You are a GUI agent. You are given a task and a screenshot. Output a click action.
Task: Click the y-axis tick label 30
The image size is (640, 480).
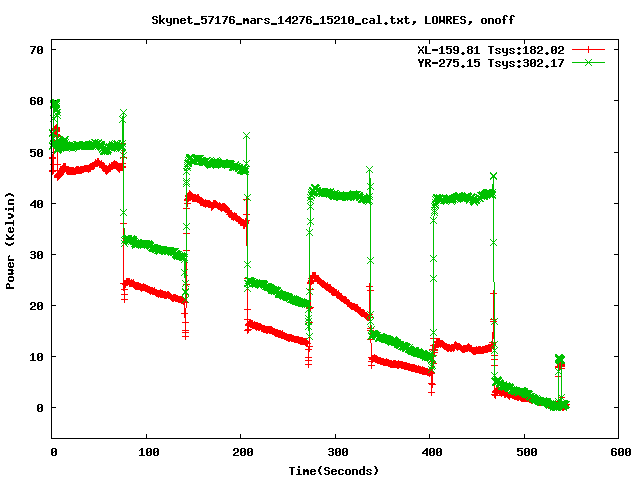tap(36, 255)
